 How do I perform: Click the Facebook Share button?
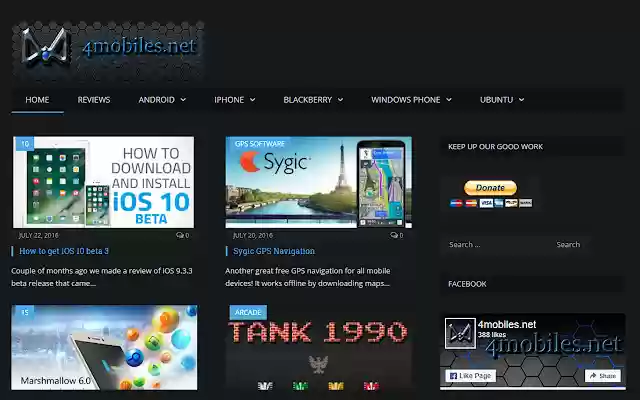click(x=603, y=376)
